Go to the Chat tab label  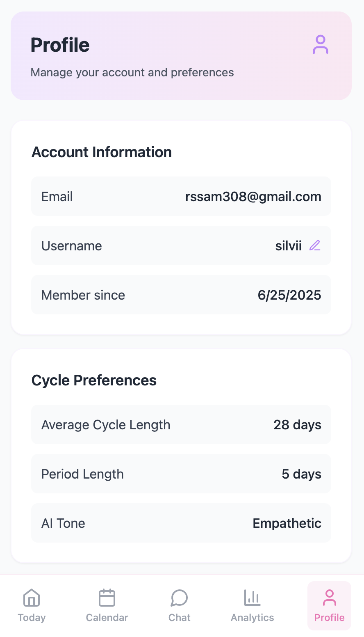[179, 617]
